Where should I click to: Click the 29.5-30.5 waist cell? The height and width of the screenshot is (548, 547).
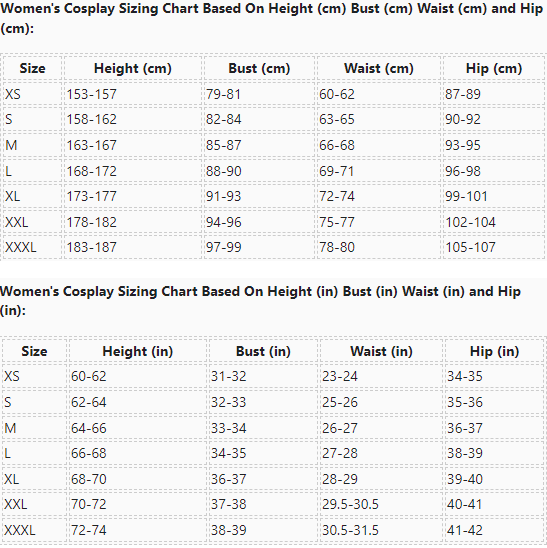click(x=381, y=504)
